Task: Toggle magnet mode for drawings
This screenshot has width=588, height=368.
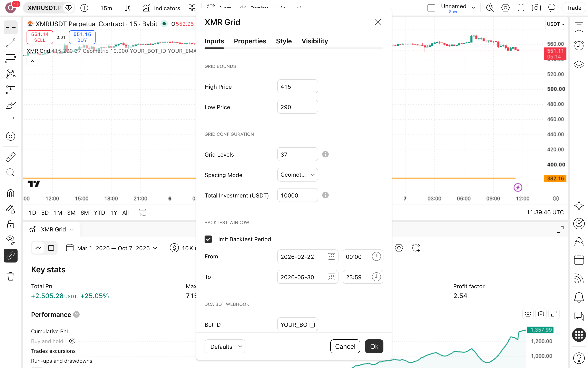Action: (x=10, y=193)
